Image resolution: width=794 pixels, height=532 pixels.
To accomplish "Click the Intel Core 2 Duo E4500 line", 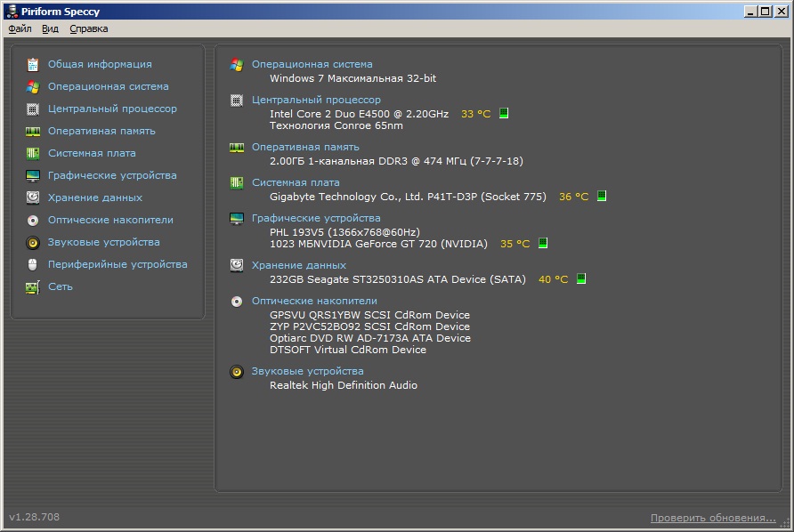I will click(359, 114).
